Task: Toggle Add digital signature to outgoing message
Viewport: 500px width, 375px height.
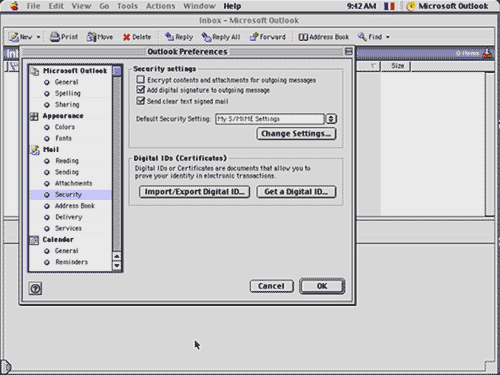Action: [141, 90]
